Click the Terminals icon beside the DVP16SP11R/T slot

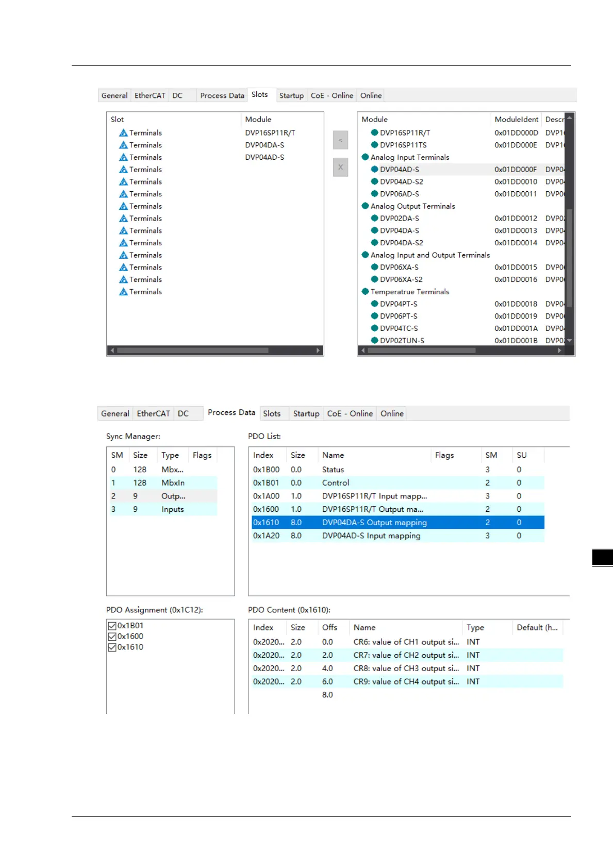click(123, 133)
